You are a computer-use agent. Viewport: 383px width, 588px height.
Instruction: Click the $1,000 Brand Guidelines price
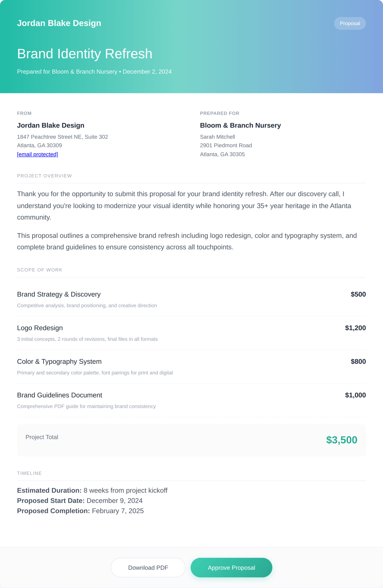coord(355,395)
